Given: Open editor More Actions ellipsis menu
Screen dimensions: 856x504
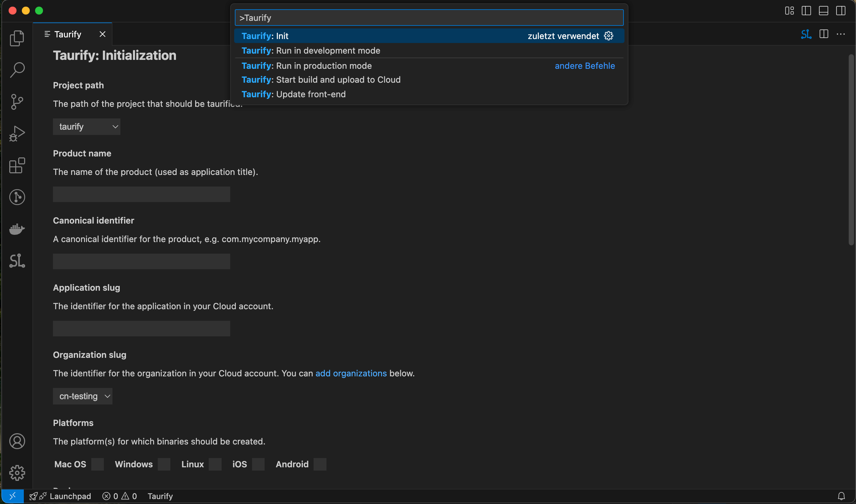Looking at the screenshot, I should tap(841, 34).
